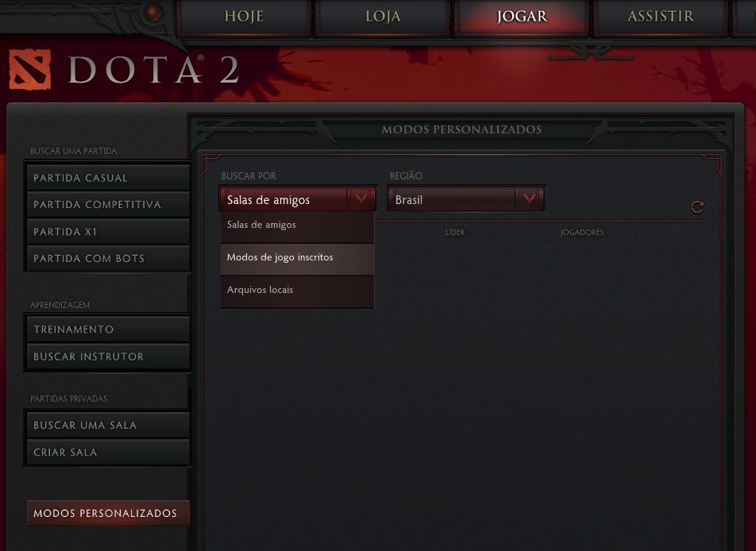Open the LOJA tab

383,17
